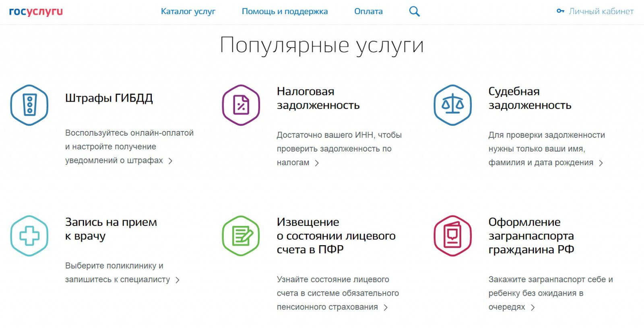Open Судебная задолженность service title
Image resolution: width=644 pixels, height=328 pixels.
pyautogui.click(x=530, y=98)
